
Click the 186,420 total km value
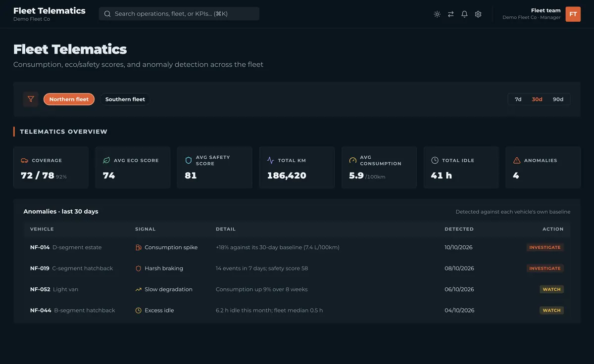click(287, 176)
